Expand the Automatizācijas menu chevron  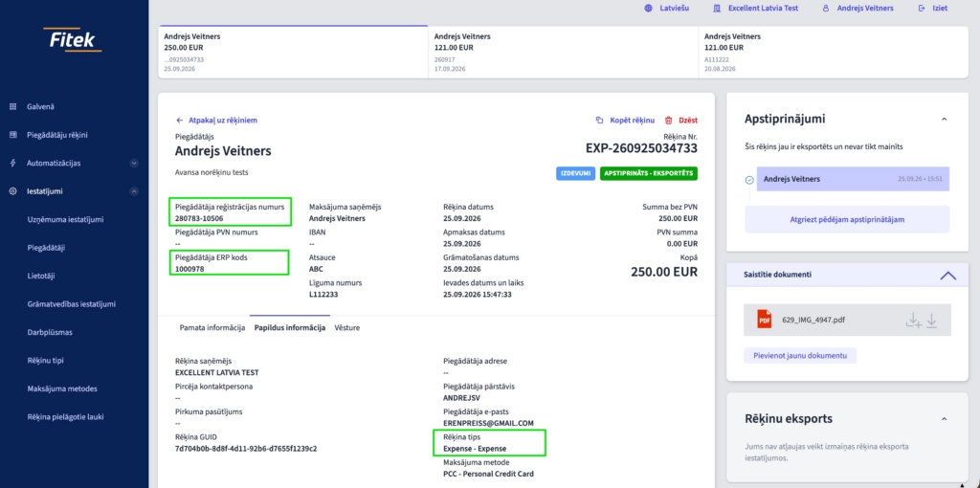pos(134,163)
